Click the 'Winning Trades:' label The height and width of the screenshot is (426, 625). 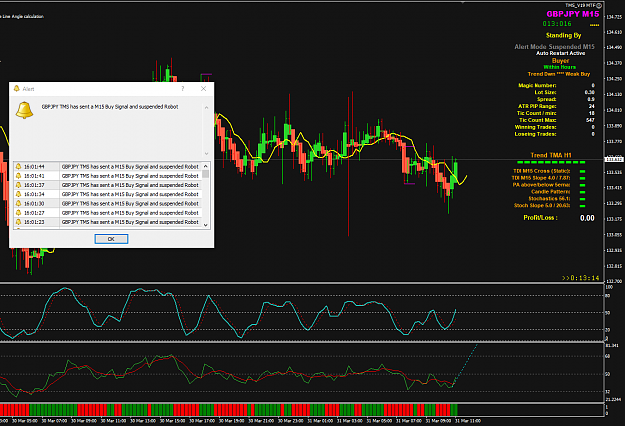click(x=535, y=127)
